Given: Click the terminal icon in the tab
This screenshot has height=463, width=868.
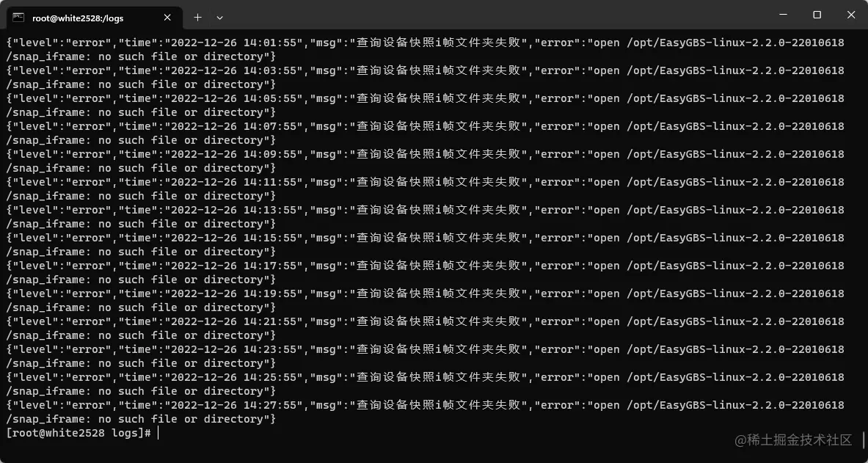Looking at the screenshot, I should click(18, 17).
